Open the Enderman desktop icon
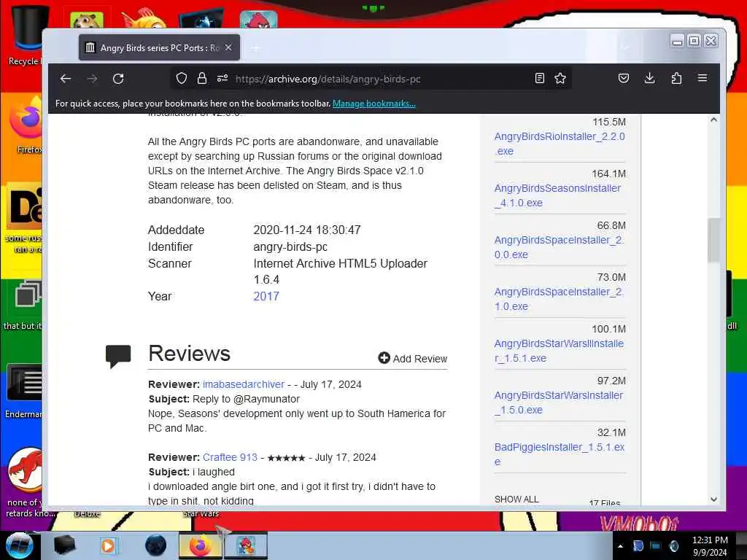 (24, 392)
